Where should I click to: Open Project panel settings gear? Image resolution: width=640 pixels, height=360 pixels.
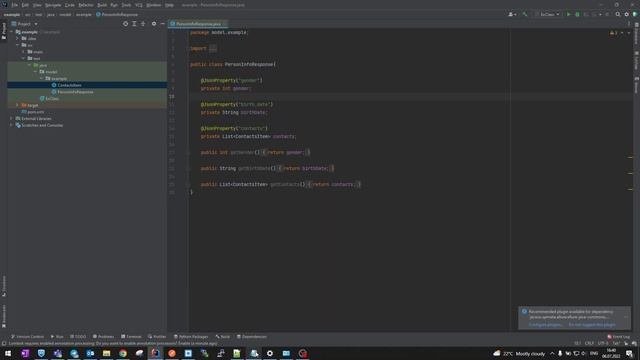coord(154,24)
